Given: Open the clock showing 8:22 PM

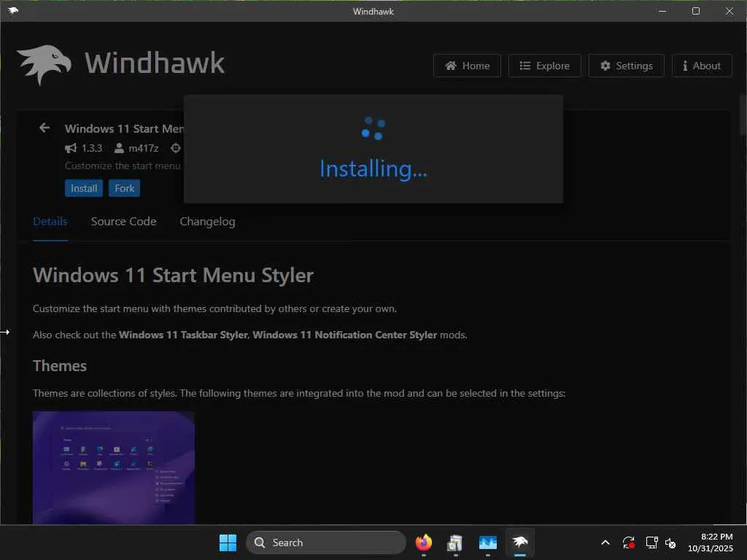Looking at the screenshot, I should coord(711,542).
